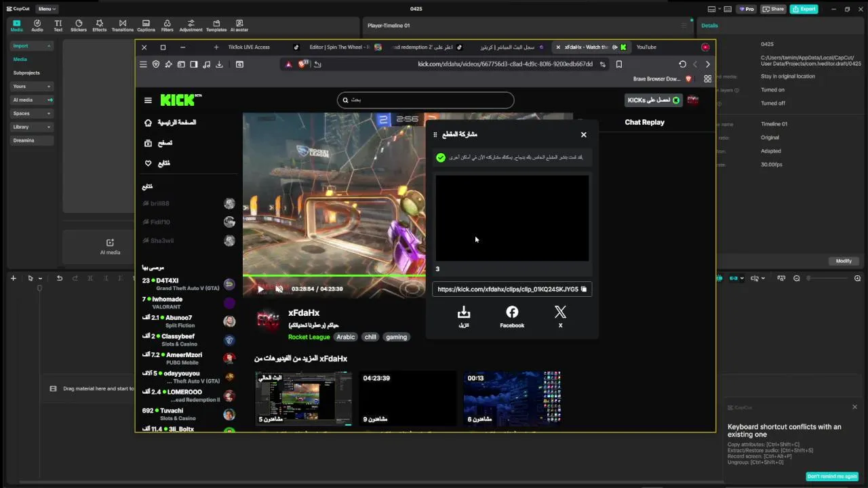Click the Modify button in Details panel
Image resolution: width=868 pixels, height=488 pixels.
click(844, 261)
